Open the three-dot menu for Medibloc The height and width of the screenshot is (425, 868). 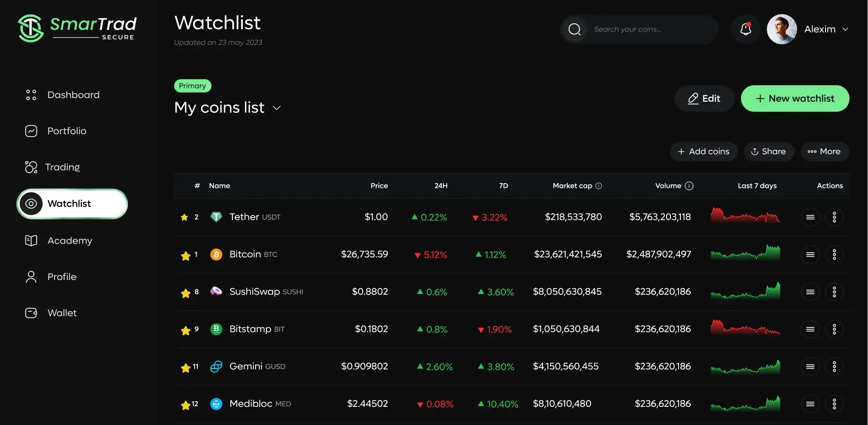tap(835, 404)
